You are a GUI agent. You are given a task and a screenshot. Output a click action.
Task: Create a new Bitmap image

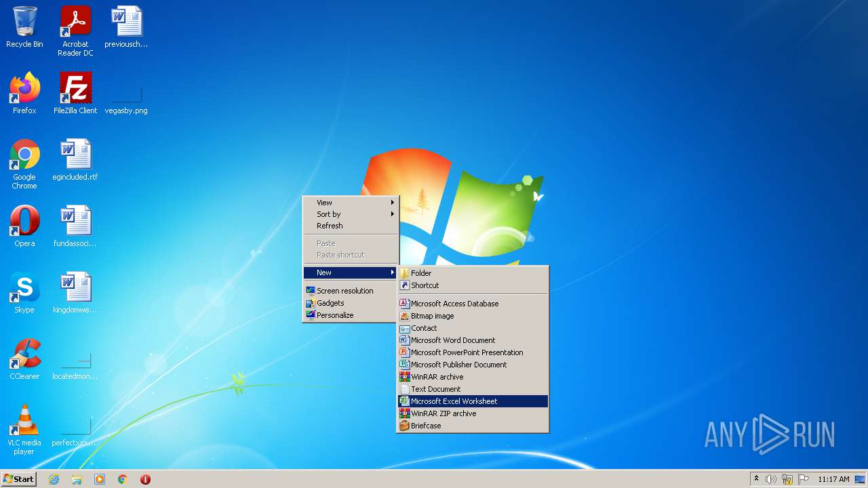(x=473, y=316)
